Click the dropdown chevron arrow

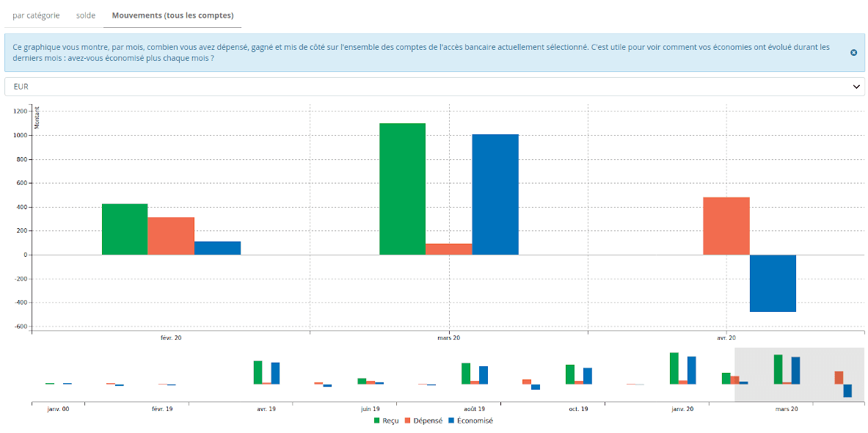(856, 87)
